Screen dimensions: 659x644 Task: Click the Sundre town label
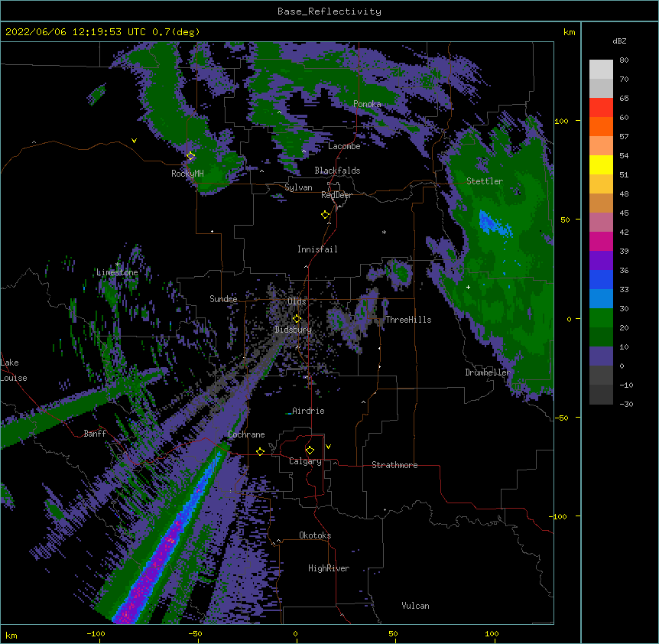point(223,299)
